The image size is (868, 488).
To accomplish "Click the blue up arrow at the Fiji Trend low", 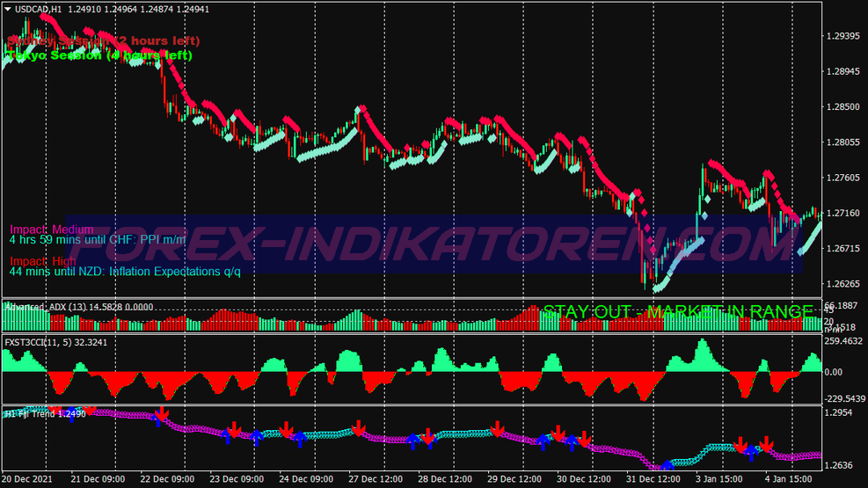I will (667, 465).
